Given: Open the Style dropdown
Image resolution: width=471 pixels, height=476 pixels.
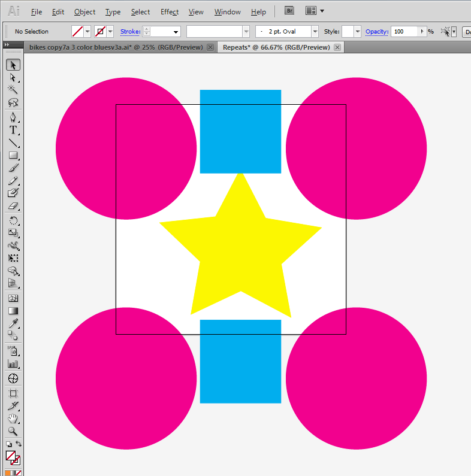Looking at the screenshot, I should click(x=358, y=32).
